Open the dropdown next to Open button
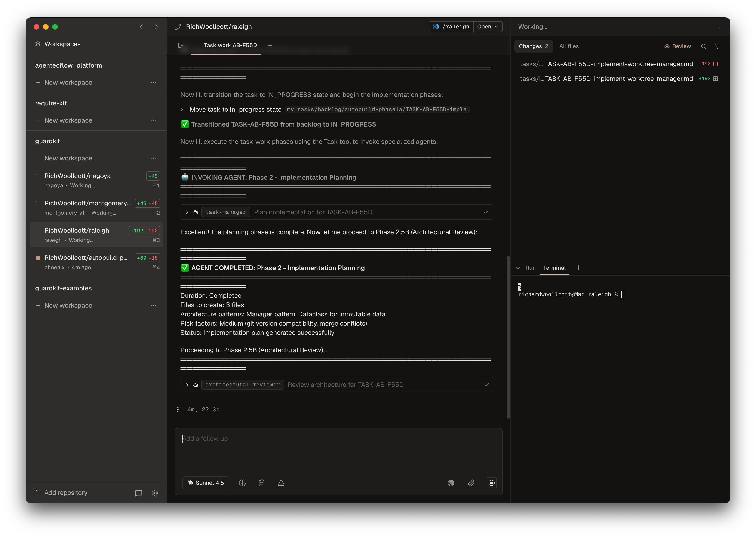756x537 pixels. (x=496, y=26)
